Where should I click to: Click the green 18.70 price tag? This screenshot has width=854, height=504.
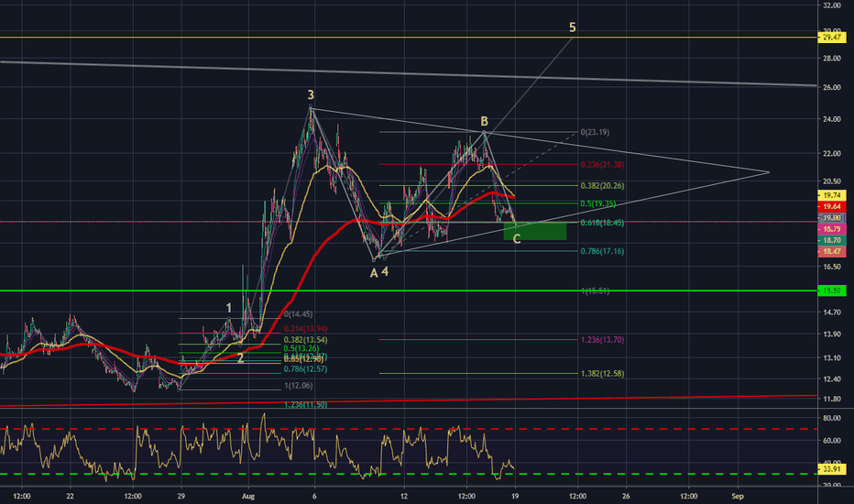tap(832, 240)
